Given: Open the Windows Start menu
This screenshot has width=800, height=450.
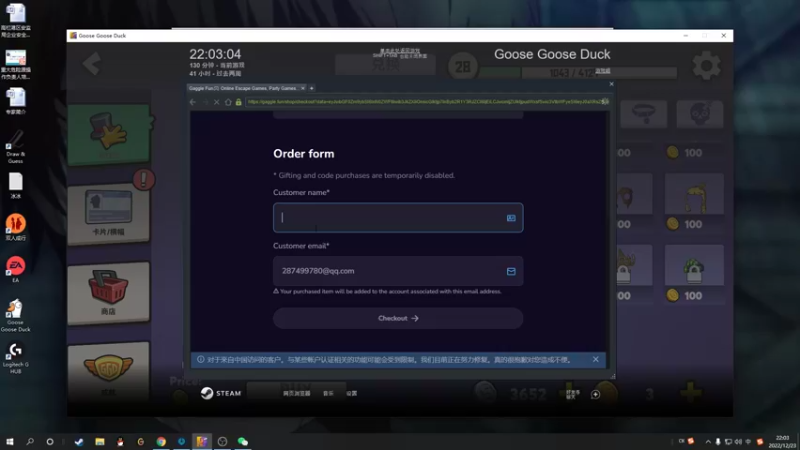Looking at the screenshot, I should coord(10,441).
